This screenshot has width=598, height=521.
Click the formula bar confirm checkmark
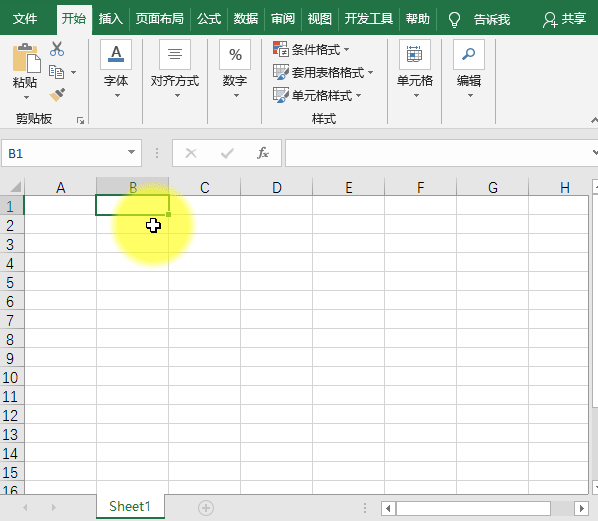(227, 153)
